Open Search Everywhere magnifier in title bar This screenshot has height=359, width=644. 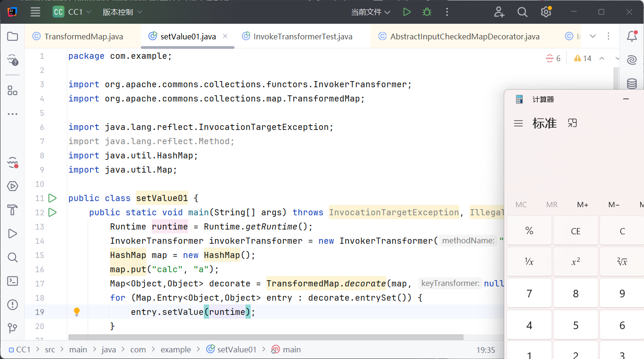[x=522, y=12]
